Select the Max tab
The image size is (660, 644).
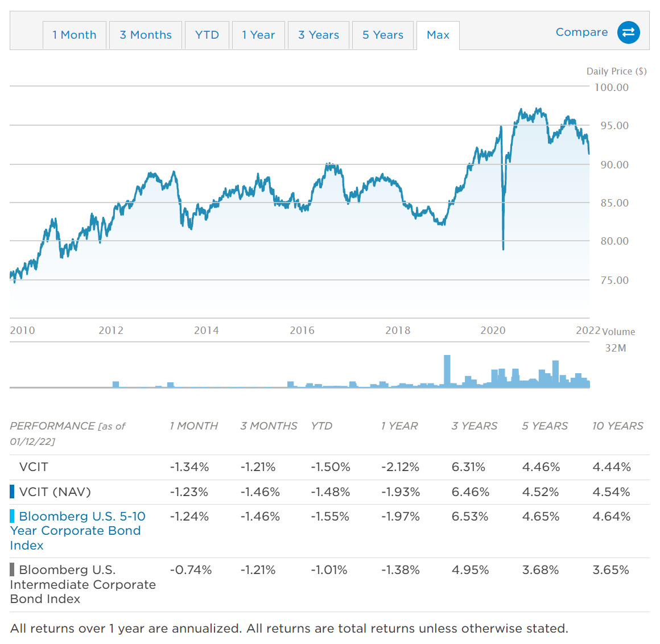[x=438, y=35]
